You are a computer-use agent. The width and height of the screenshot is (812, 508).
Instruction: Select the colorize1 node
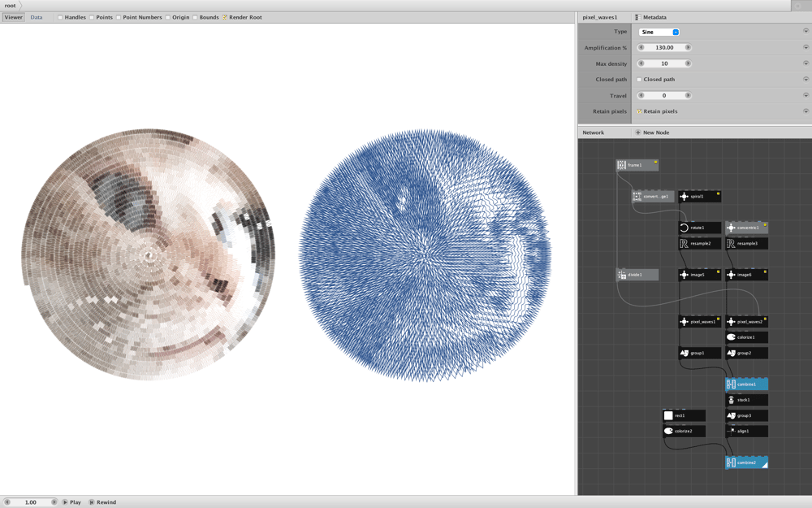pos(747,337)
